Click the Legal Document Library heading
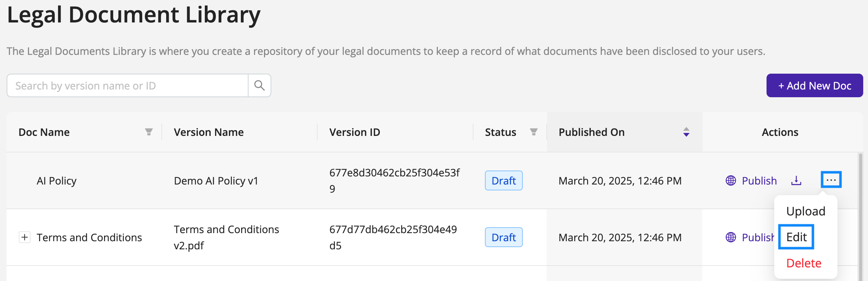The image size is (868, 281). click(x=134, y=15)
